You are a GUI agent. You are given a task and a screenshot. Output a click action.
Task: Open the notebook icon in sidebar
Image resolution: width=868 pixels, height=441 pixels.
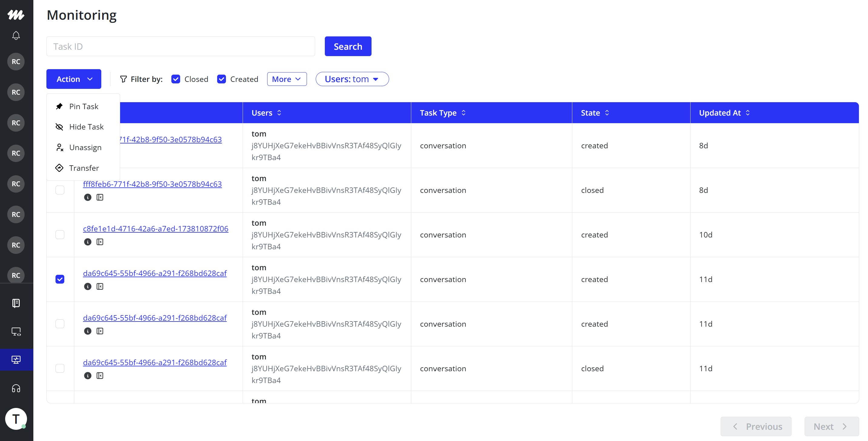point(16,303)
